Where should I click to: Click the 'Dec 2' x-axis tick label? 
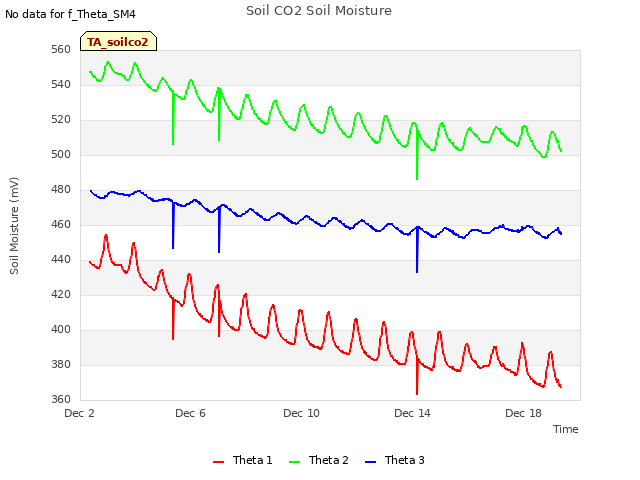click(x=80, y=413)
